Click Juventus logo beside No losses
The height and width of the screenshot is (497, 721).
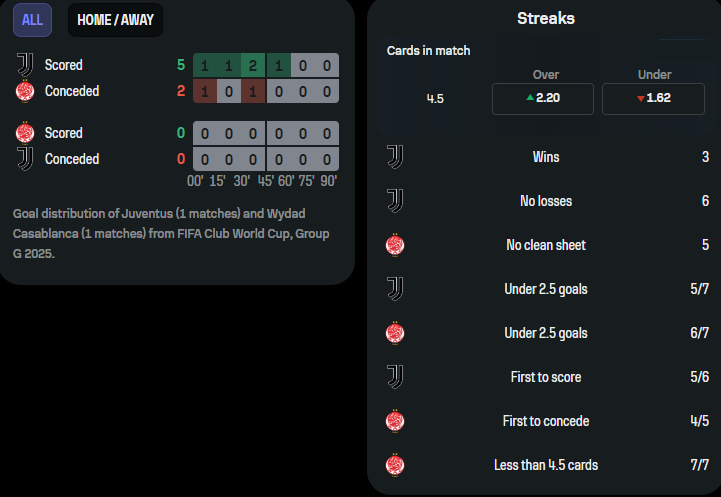395,201
